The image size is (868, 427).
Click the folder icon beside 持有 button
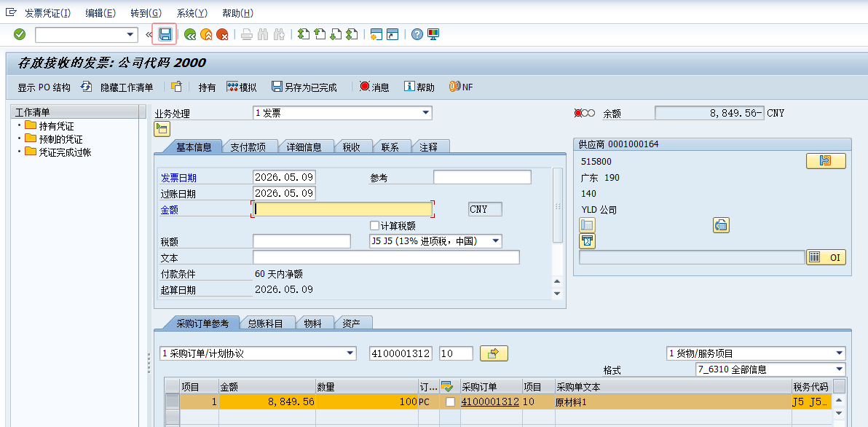click(177, 87)
